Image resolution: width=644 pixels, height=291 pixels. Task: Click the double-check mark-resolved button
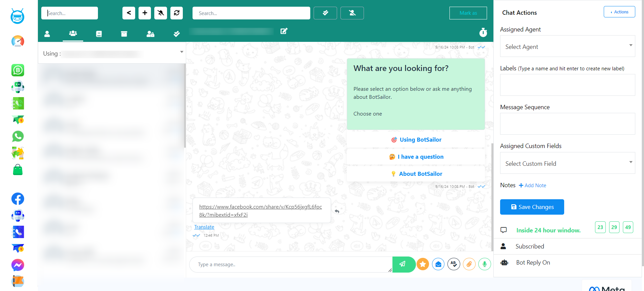click(x=325, y=13)
